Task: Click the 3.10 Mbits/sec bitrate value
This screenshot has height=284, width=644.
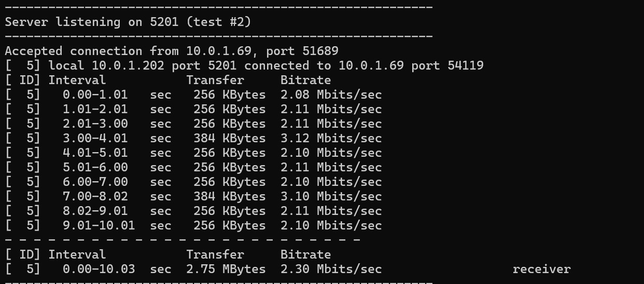Action: point(331,196)
